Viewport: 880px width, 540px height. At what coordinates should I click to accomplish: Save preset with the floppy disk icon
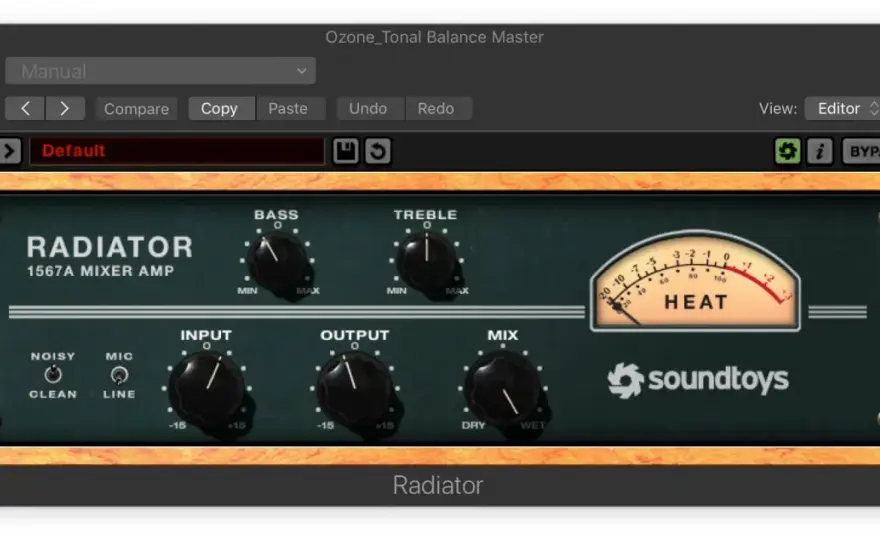346,151
